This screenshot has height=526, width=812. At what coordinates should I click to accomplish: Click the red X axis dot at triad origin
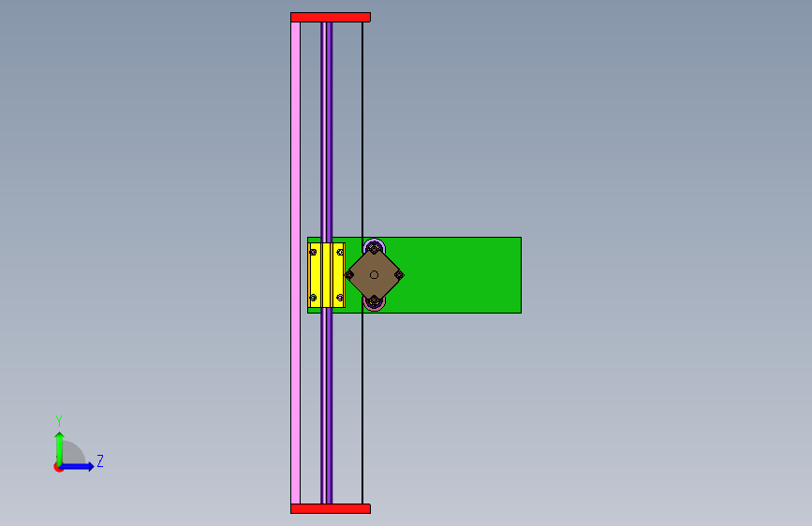pos(58,467)
